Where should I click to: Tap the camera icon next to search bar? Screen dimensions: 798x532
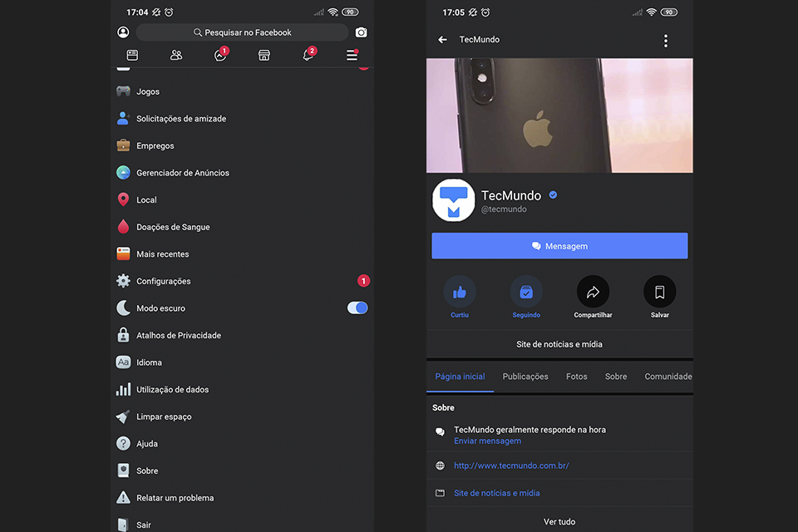[x=361, y=32]
